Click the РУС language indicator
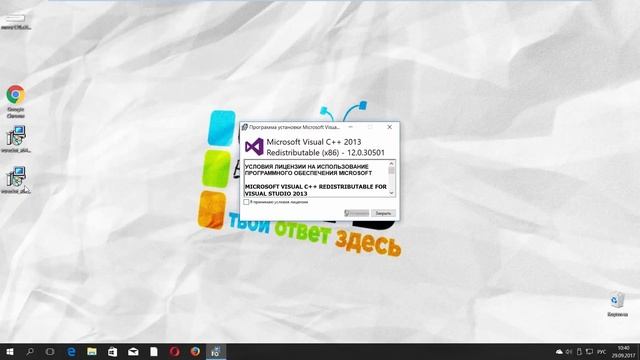This screenshot has width=640, height=360. click(x=602, y=351)
